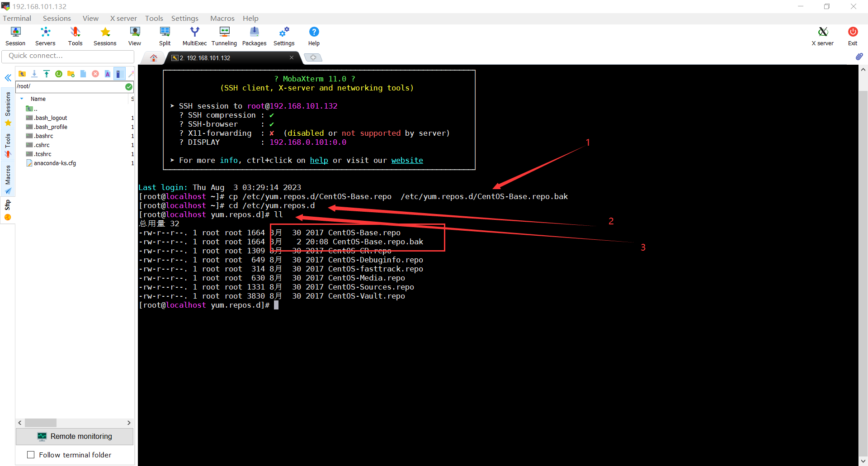The image size is (868, 466).
Task: Click file list scroll right arrow
Action: (x=129, y=423)
